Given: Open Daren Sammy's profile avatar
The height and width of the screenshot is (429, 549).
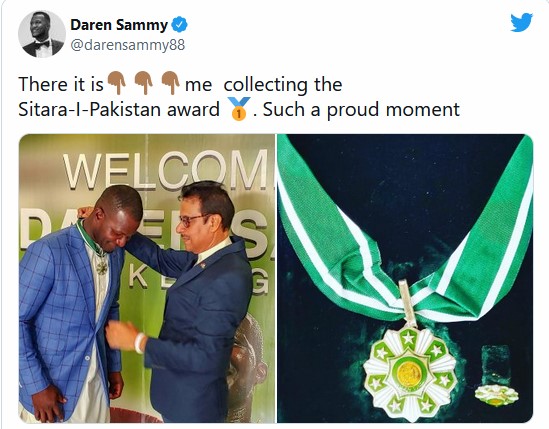Looking at the screenshot, I should click(x=42, y=34).
